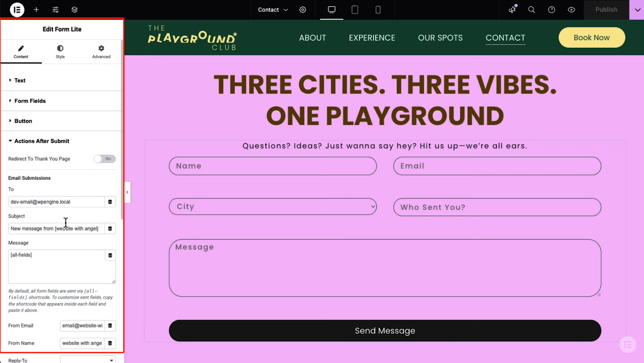The image size is (644, 363).
Task: Toggle Redirect To Thank You Page switch
Action: 105,159
